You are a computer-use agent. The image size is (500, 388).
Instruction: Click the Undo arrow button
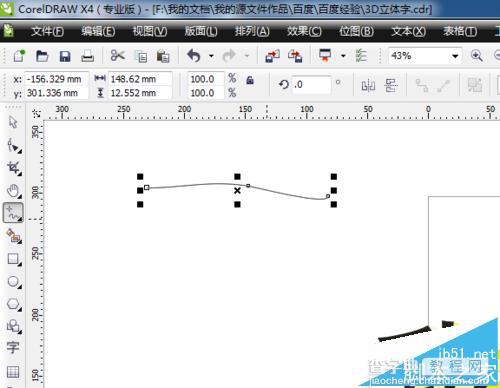coord(194,56)
